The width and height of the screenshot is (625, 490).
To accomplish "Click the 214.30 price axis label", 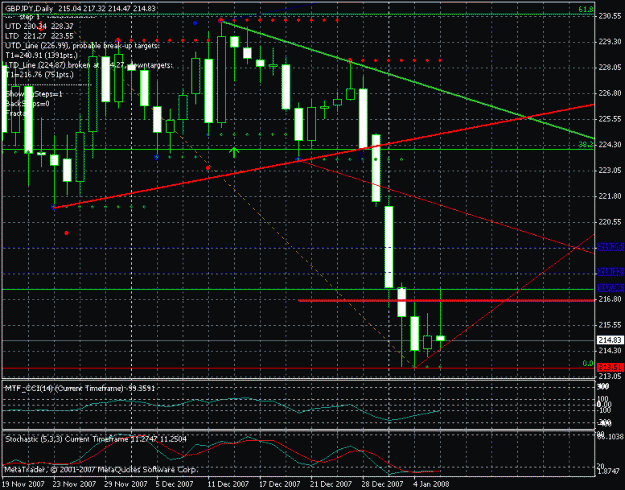I will coord(610,350).
